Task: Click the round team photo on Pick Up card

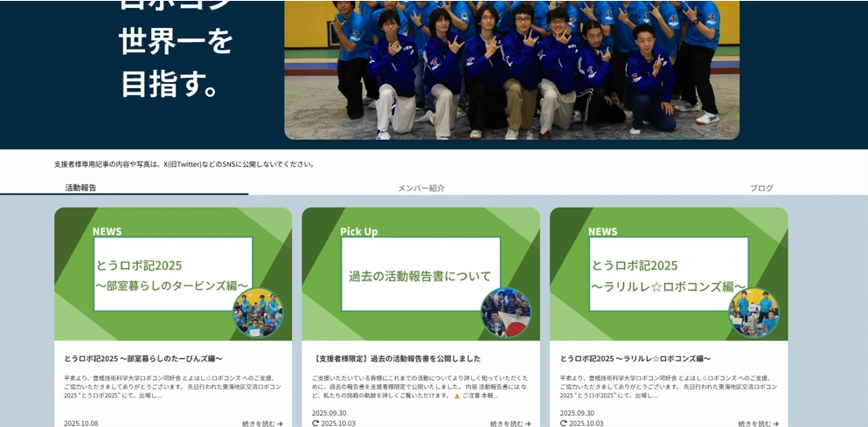Action: pos(505,313)
